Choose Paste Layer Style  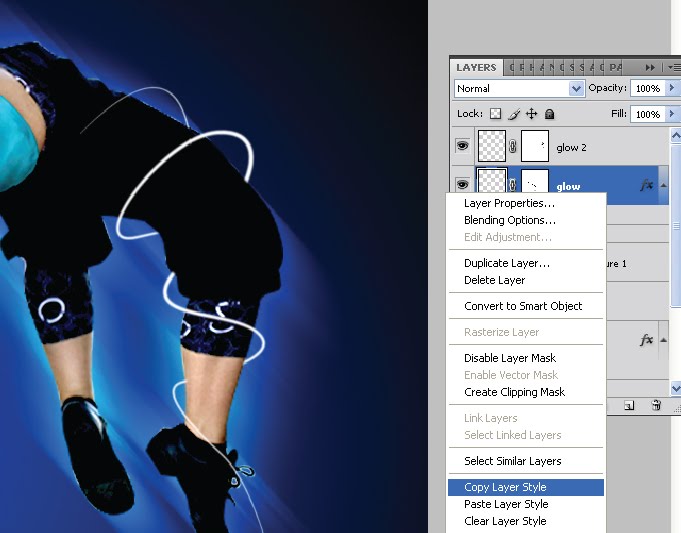pos(526,504)
